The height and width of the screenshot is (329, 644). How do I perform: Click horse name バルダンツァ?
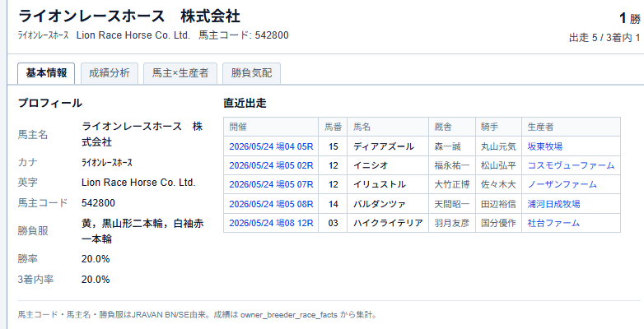point(380,204)
